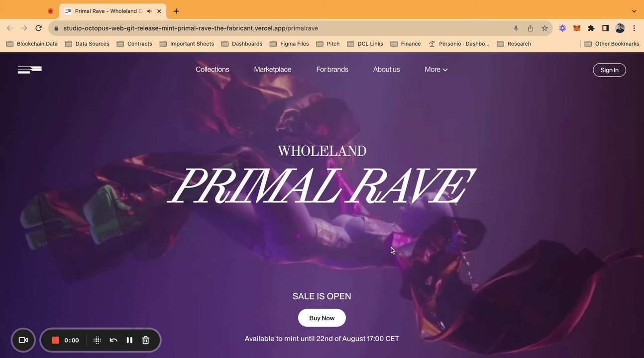Open the Research bookmark folder
The height and width of the screenshot is (358, 644).
point(514,44)
